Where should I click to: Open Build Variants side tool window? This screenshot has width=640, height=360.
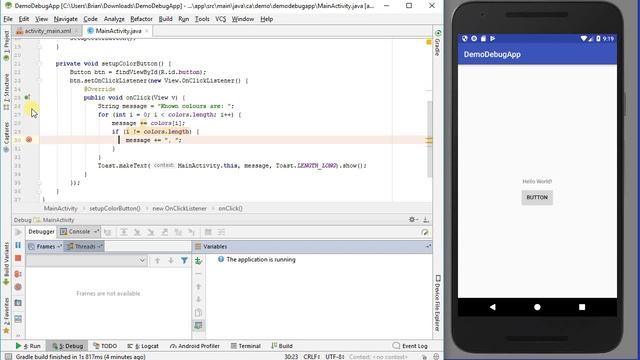[6, 264]
